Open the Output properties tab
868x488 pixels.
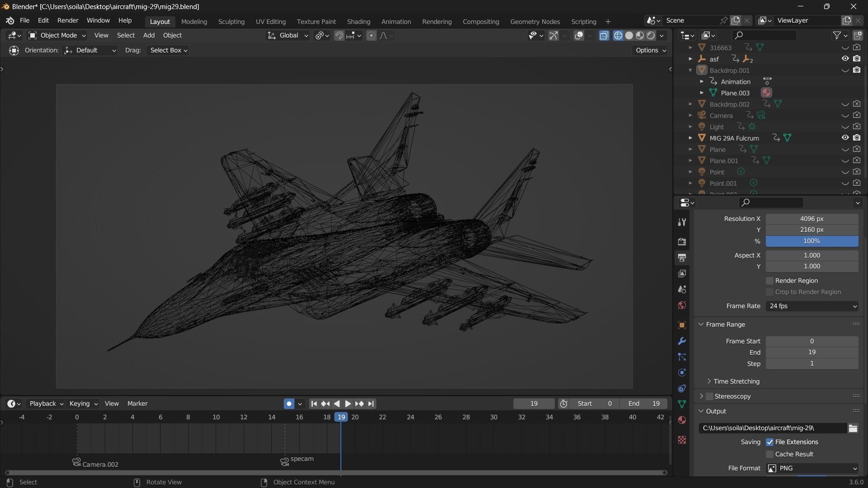[682, 258]
